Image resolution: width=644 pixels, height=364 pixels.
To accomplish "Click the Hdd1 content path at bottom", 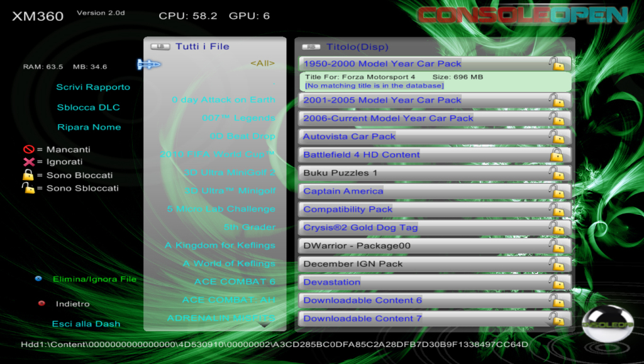I will (x=274, y=344).
